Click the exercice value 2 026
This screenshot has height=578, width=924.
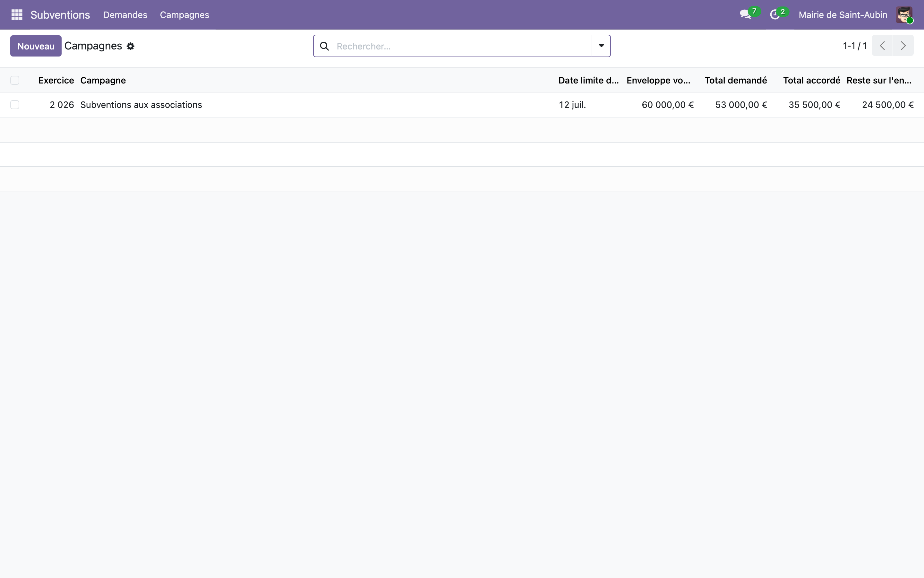[x=62, y=105]
